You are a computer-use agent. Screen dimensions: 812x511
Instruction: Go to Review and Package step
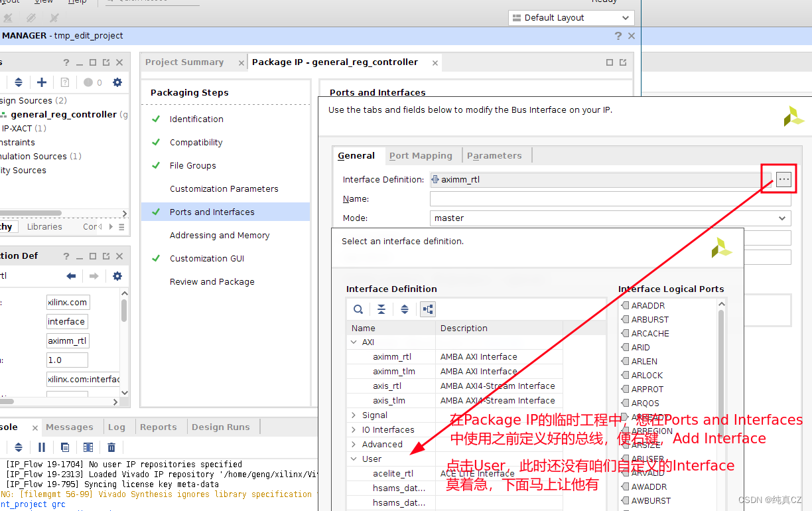point(212,282)
